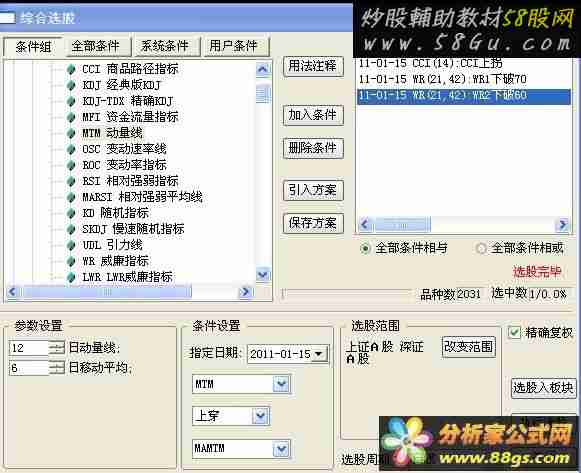Image resolution: width=581 pixels, height=473 pixels.
Task: Switch to the 用户条件 tab
Action: point(233,47)
